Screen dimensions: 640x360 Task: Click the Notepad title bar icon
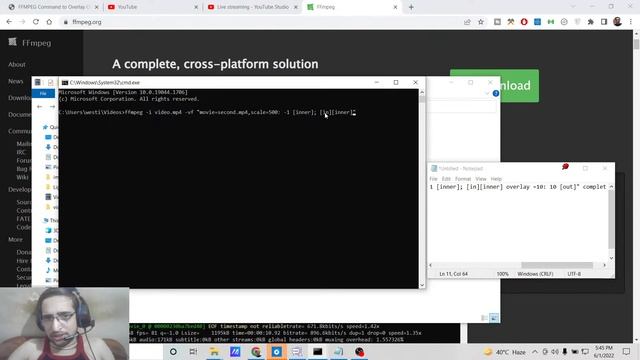[x=434, y=169]
